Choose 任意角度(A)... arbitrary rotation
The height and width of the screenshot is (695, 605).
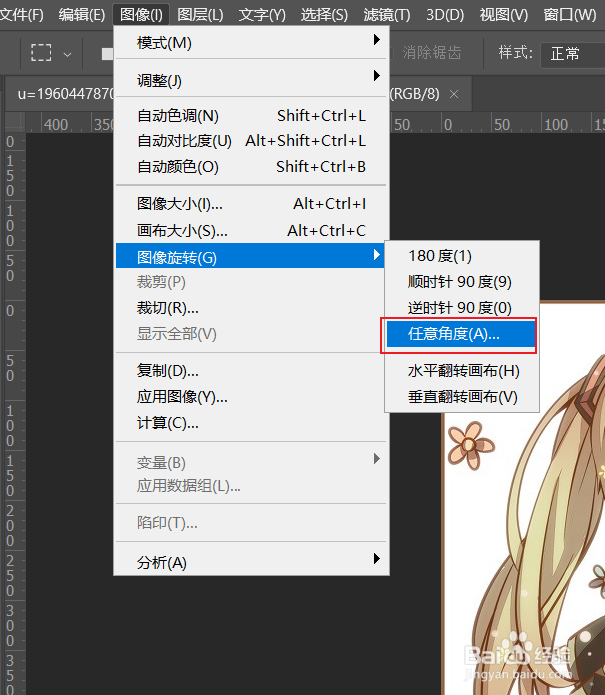pos(461,334)
